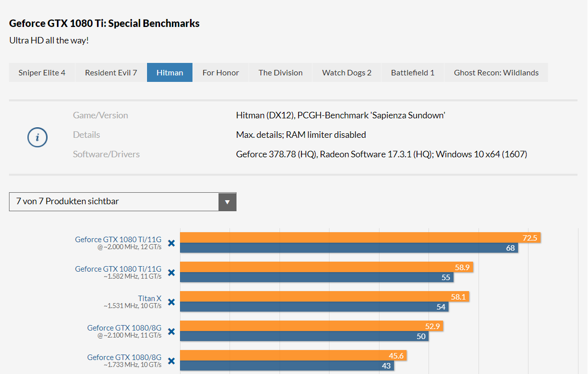This screenshot has width=588, height=374.
Task: Click the orange 72.5 bar
Action: (x=360, y=238)
